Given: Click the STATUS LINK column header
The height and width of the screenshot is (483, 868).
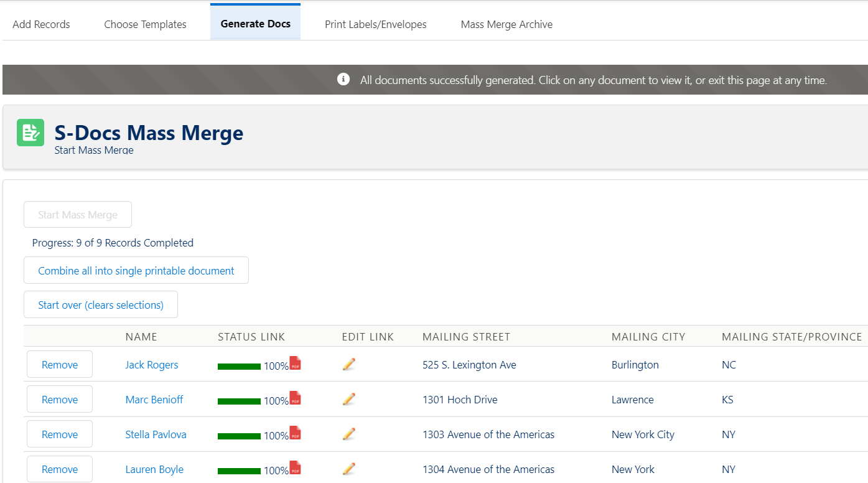Looking at the screenshot, I should point(251,337).
